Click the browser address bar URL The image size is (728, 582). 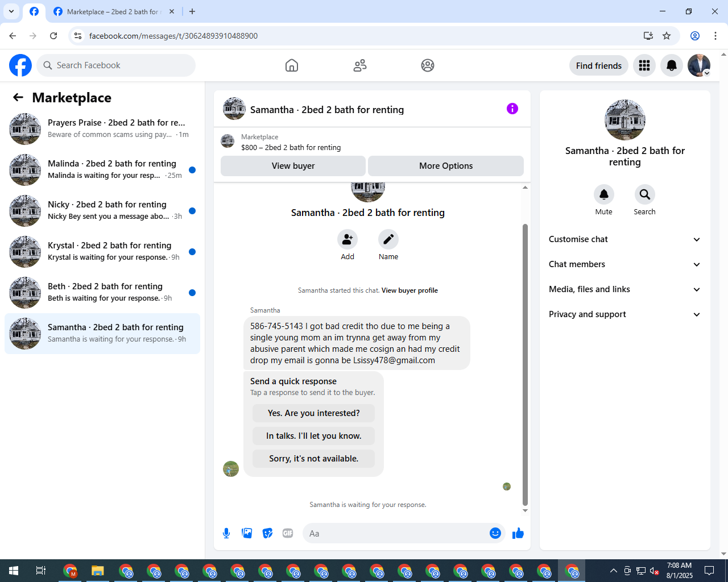173,36
